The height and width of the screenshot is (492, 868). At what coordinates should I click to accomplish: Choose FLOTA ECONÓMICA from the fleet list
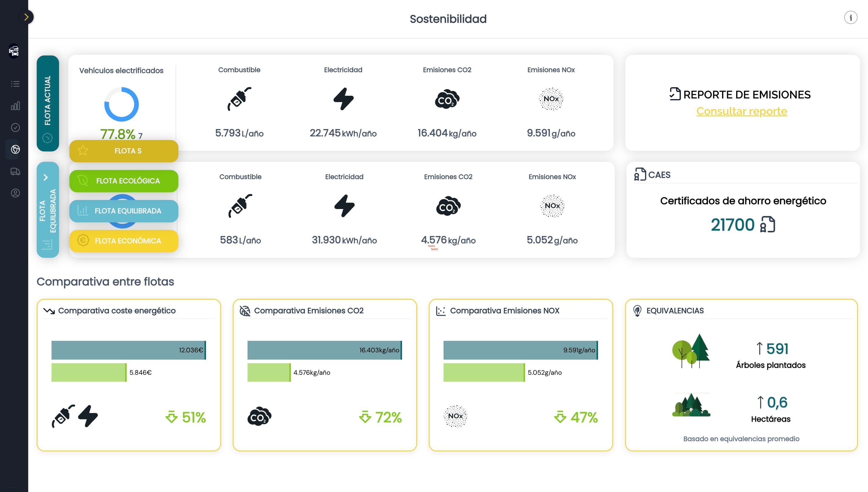pos(124,241)
